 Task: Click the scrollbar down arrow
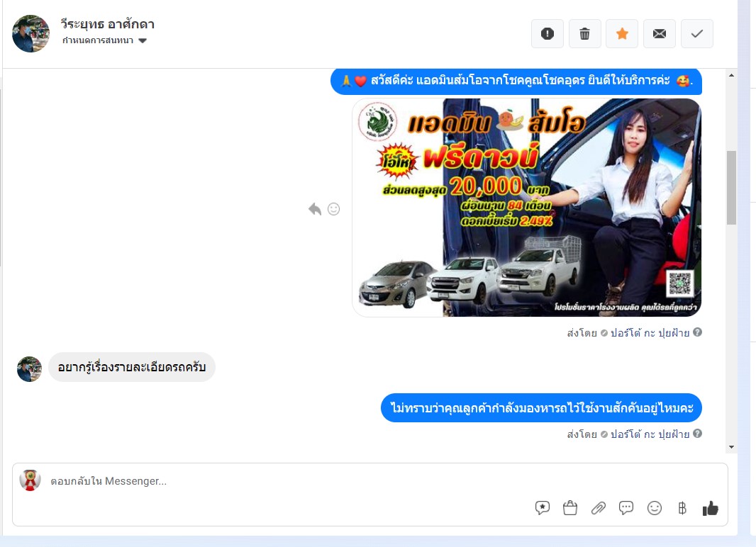(731, 447)
